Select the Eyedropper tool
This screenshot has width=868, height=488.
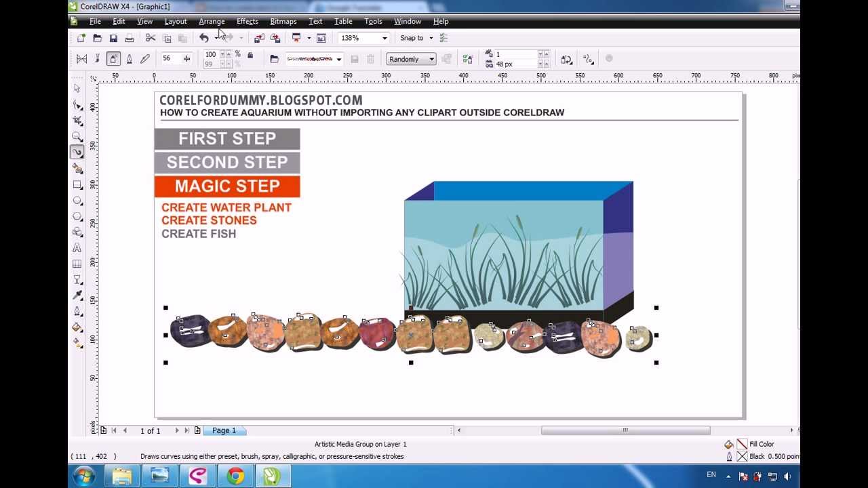pyautogui.click(x=77, y=296)
